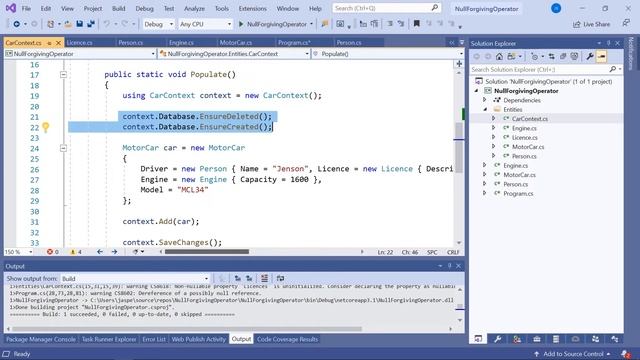Viewport: 640px width, 360px height.
Task: Click Clear All icon in Output panel
Action: (x=264, y=278)
